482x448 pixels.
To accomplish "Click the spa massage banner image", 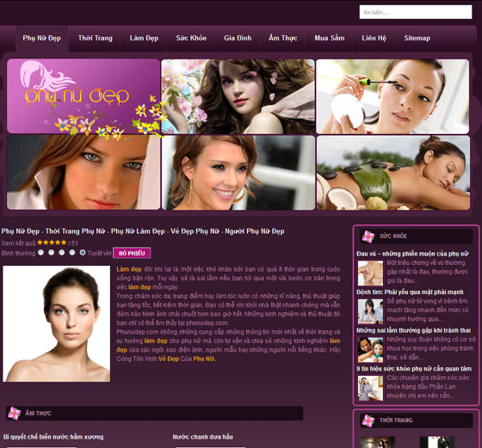I will click(393, 173).
